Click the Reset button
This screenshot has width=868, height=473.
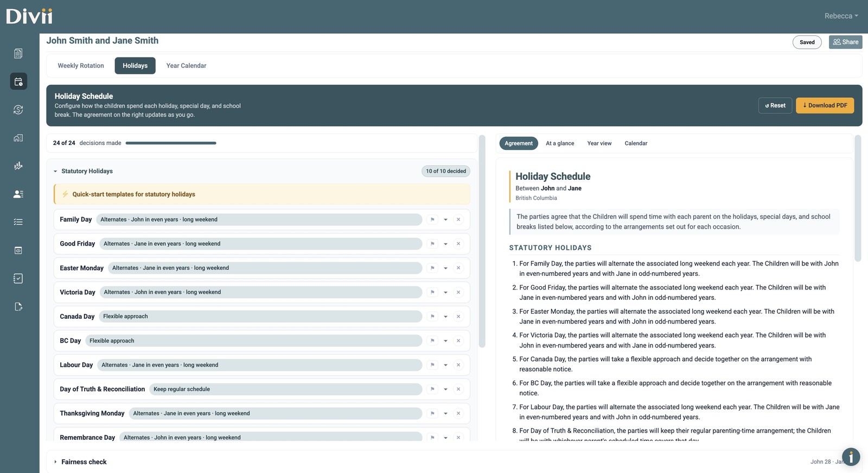tap(775, 105)
